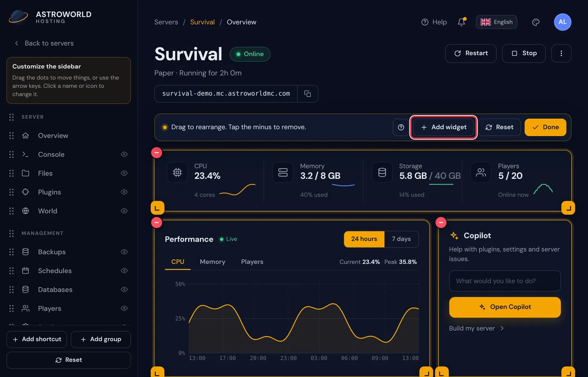
Task: Click the Console terminal icon in the sidebar
Action: pos(25,154)
